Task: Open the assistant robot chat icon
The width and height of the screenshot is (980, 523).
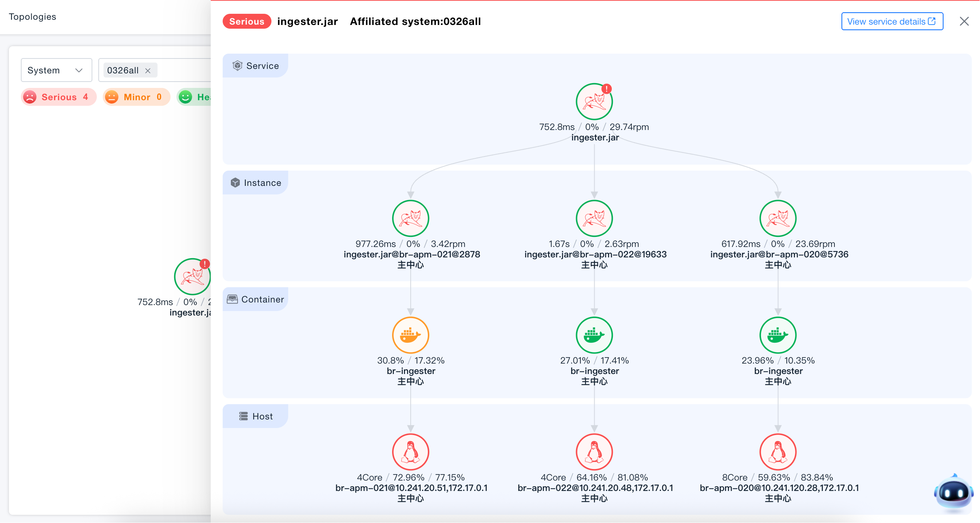Action: pos(953,492)
